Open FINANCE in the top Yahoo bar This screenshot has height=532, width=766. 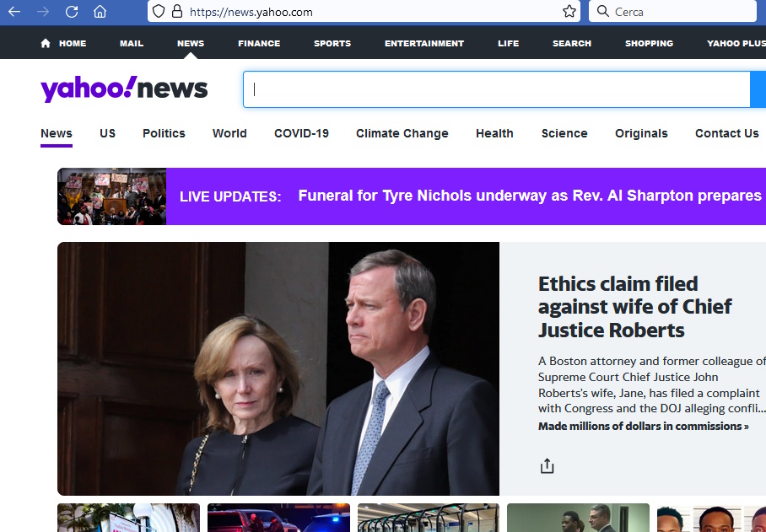tap(259, 44)
